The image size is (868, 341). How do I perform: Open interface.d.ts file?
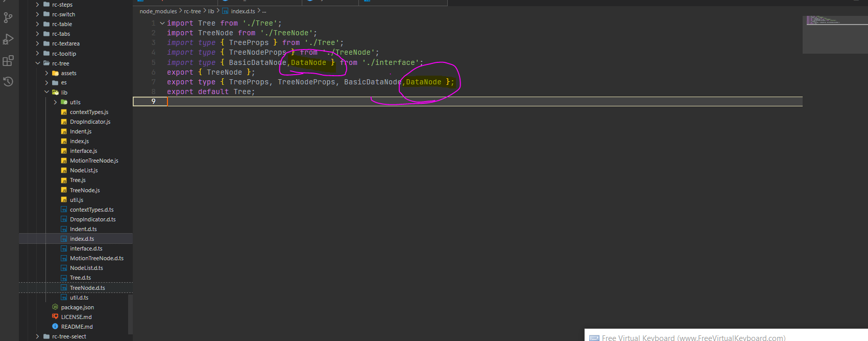tap(86, 248)
